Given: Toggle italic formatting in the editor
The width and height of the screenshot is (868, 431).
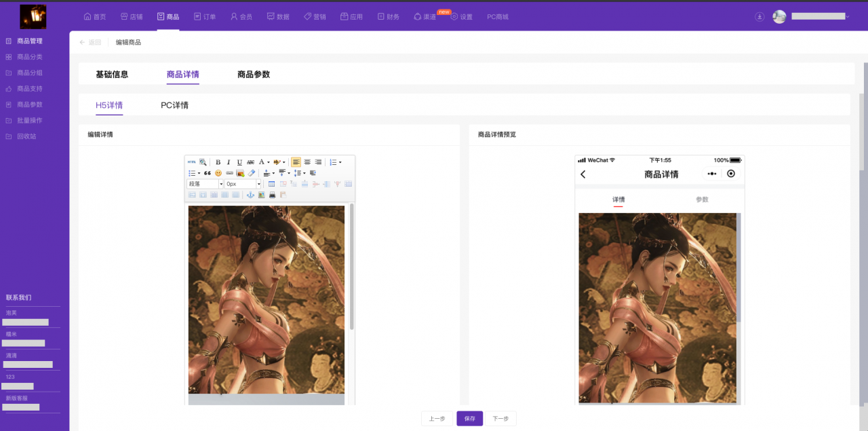Looking at the screenshot, I should pos(229,162).
